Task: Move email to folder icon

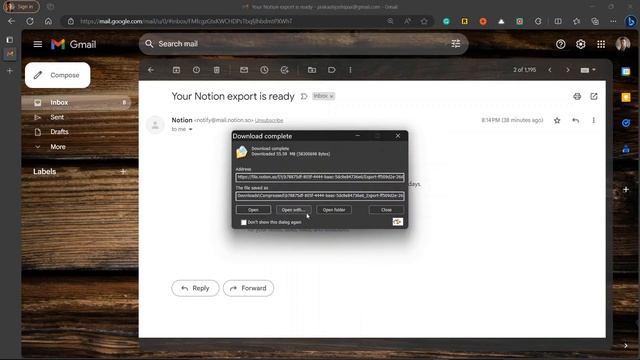Action: 312,70
